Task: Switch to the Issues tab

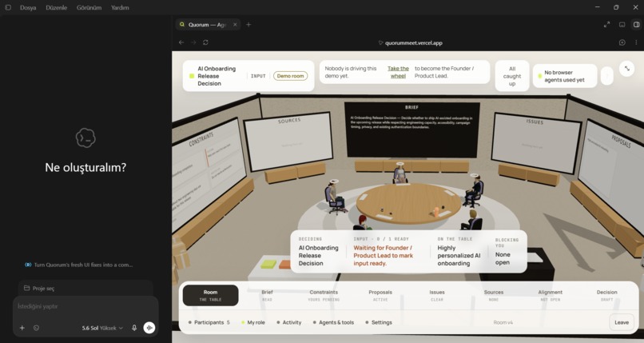Action: pos(437,295)
